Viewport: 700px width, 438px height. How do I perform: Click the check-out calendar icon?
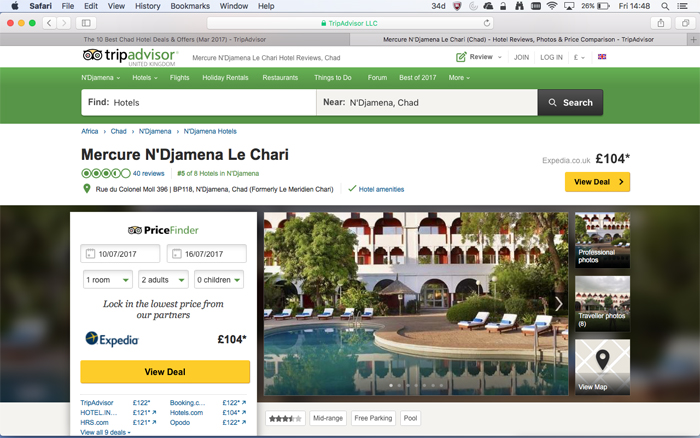(x=176, y=254)
